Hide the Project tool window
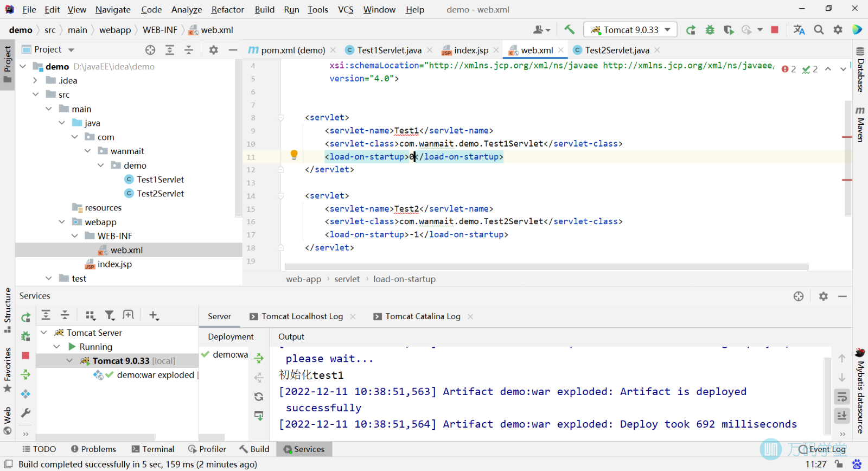The height and width of the screenshot is (471, 868). pyautogui.click(x=233, y=50)
